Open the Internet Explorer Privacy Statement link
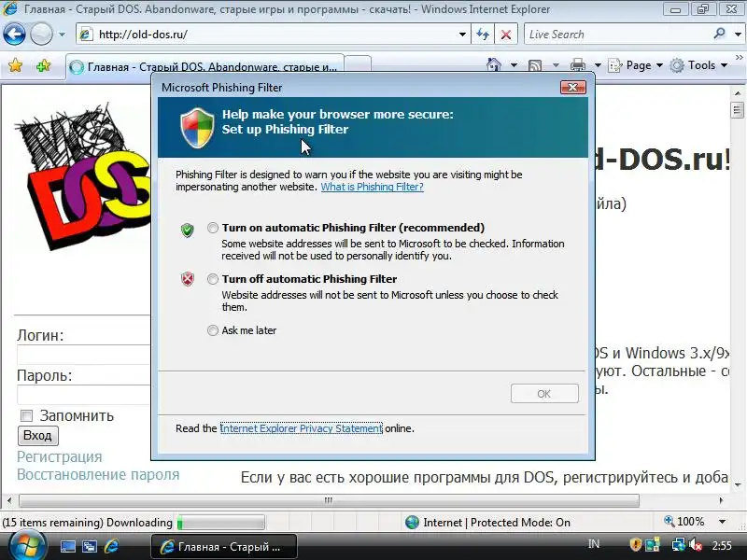This screenshot has height=560, width=747. tap(301, 428)
